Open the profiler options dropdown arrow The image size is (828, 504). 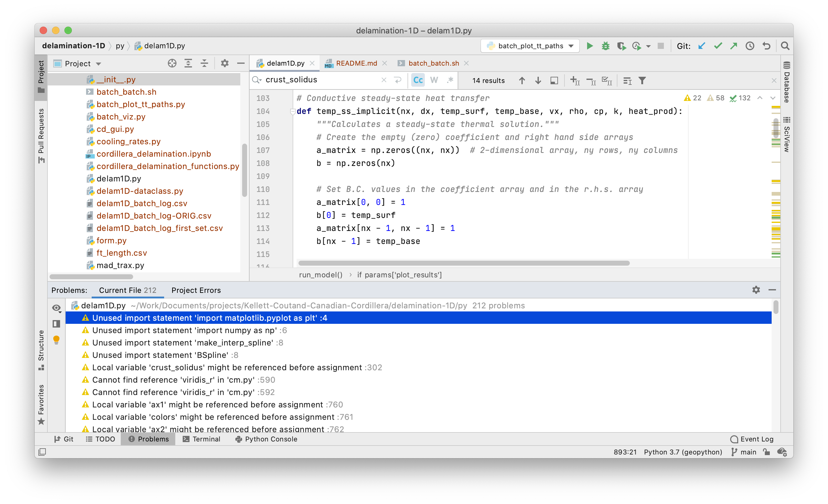[648, 46]
